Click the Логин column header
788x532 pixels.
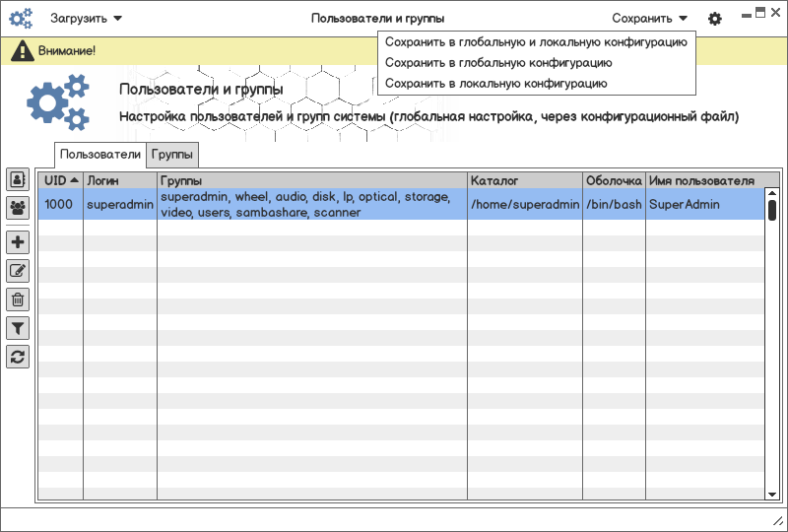[119, 181]
